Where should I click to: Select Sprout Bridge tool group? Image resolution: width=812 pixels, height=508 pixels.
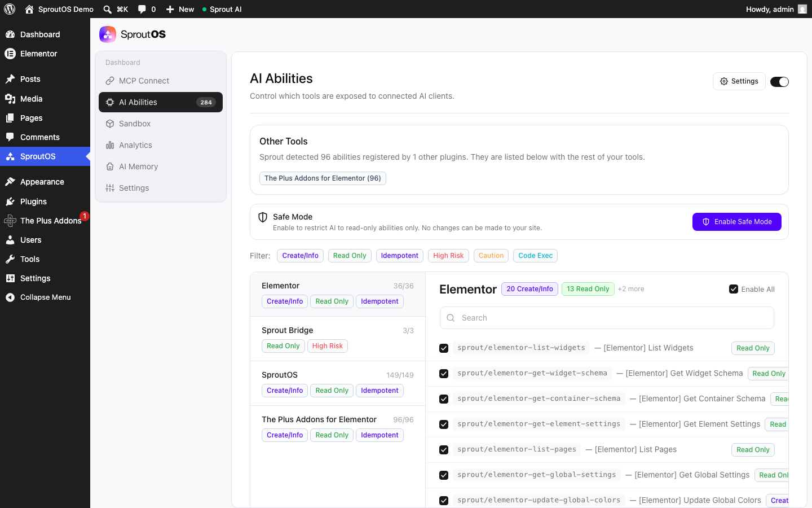click(x=338, y=339)
